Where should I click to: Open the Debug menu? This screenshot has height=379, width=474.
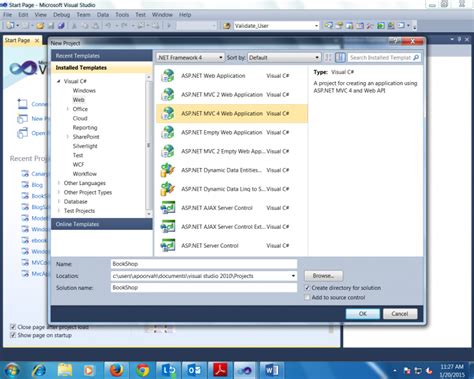62,15
